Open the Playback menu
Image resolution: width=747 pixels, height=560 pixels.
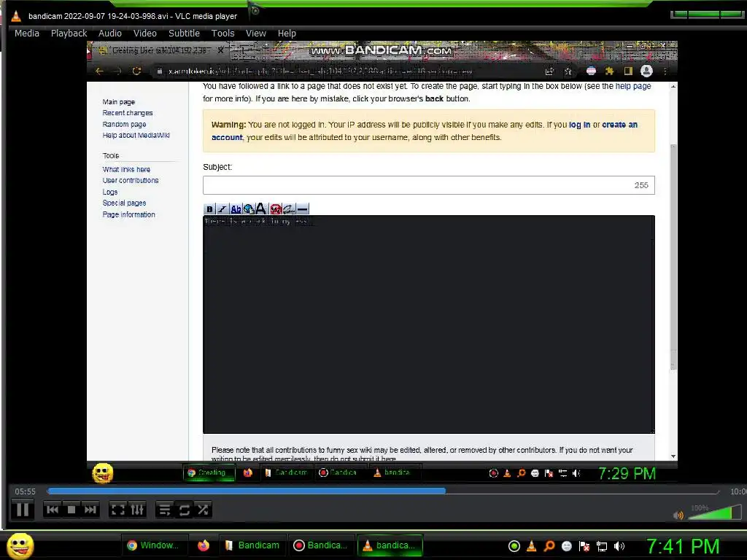pos(69,34)
